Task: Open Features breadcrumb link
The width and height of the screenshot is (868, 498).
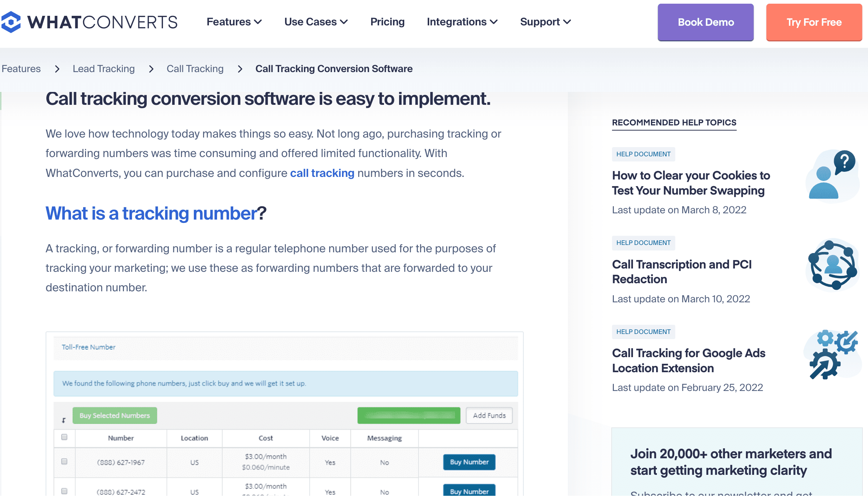Action: [x=21, y=69]
